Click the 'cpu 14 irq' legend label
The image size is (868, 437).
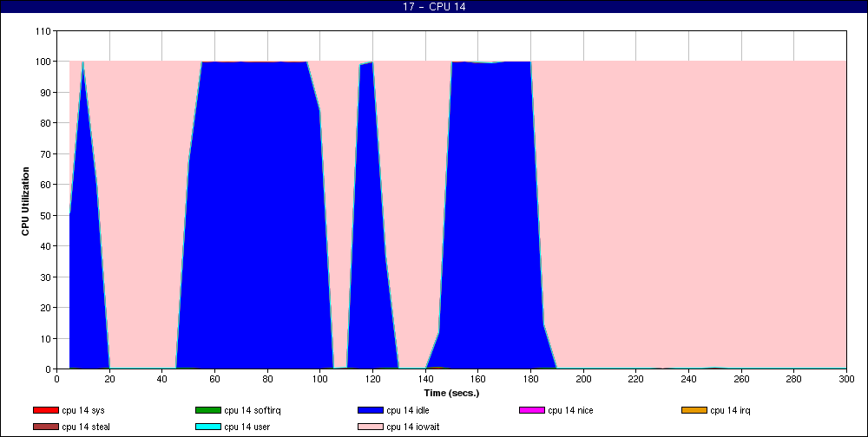tap(730, 410)
